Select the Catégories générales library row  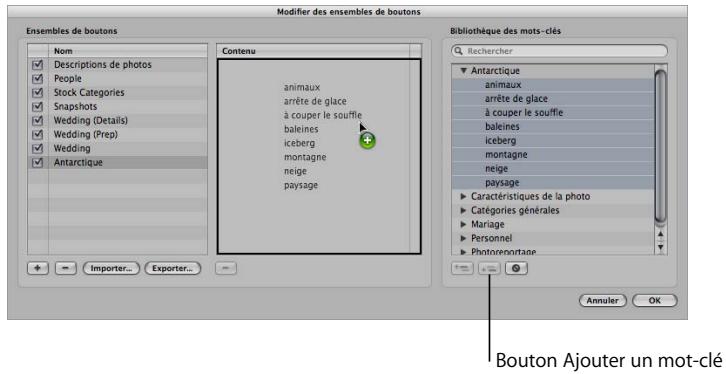[553, 210]
